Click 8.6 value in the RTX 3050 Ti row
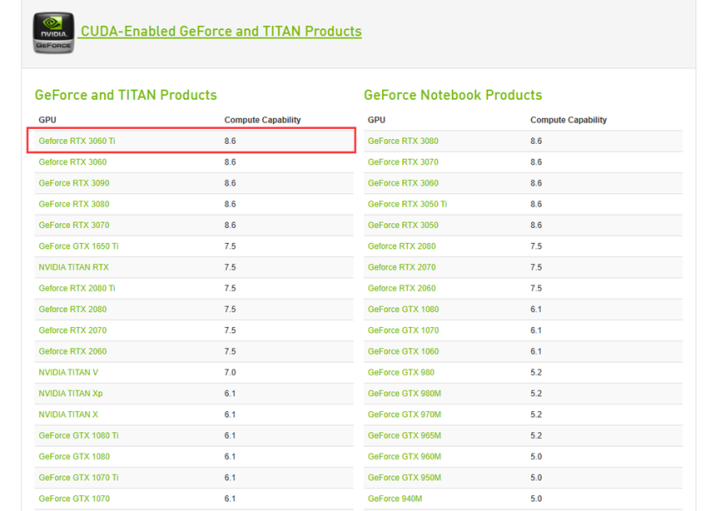This screenshot has width=720, height=511. pos(536,204)
